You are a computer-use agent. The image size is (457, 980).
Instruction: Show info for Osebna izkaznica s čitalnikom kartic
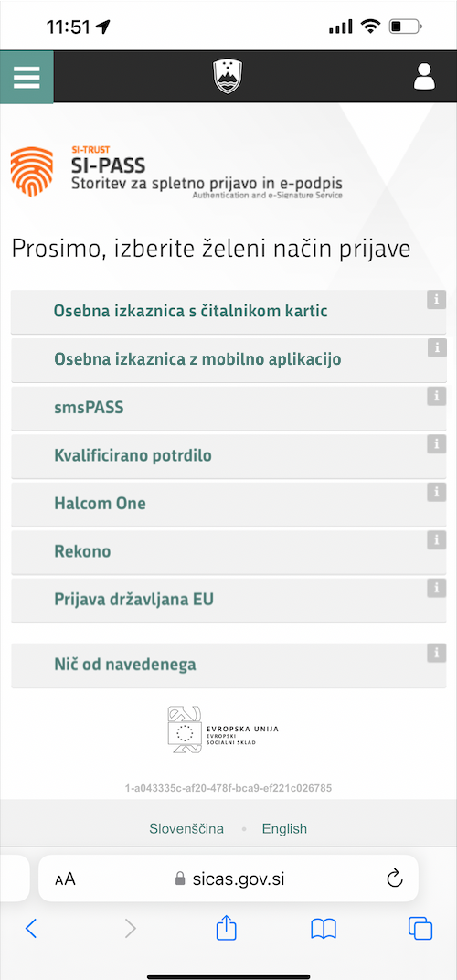(x=436, y=299)
